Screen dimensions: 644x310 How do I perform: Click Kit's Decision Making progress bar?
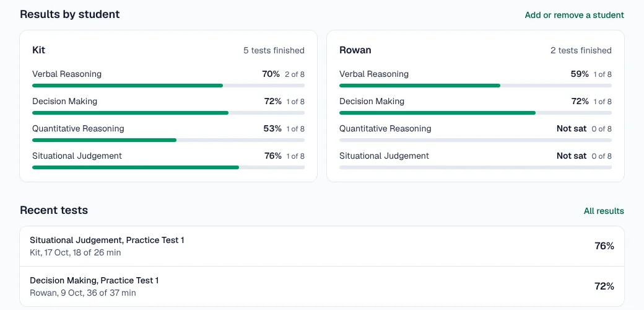pyautogui.click(x=168, y=113)
